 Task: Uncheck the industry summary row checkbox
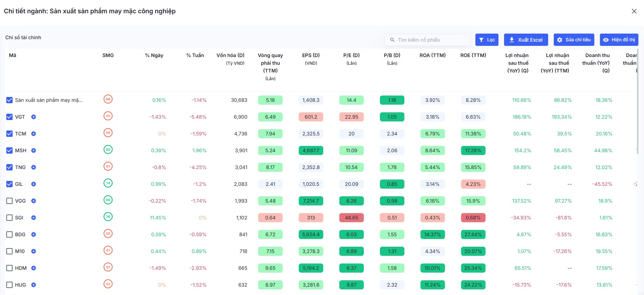click(9, 100)
